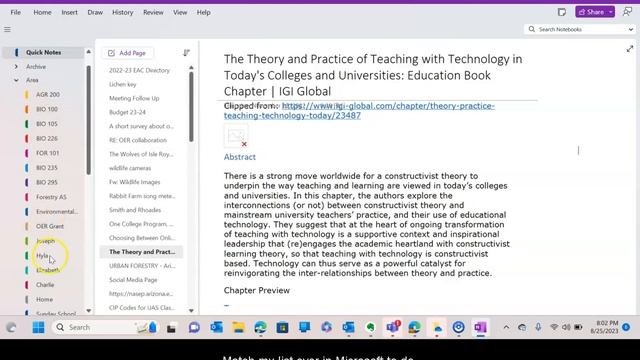Click page list scroll down arrow

tap(191, 311)
